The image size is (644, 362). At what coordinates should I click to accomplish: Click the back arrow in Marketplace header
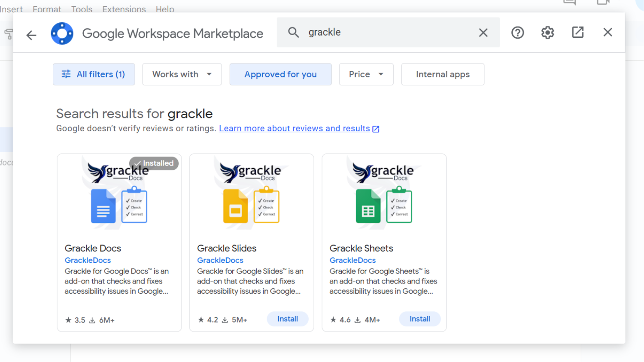31,35
